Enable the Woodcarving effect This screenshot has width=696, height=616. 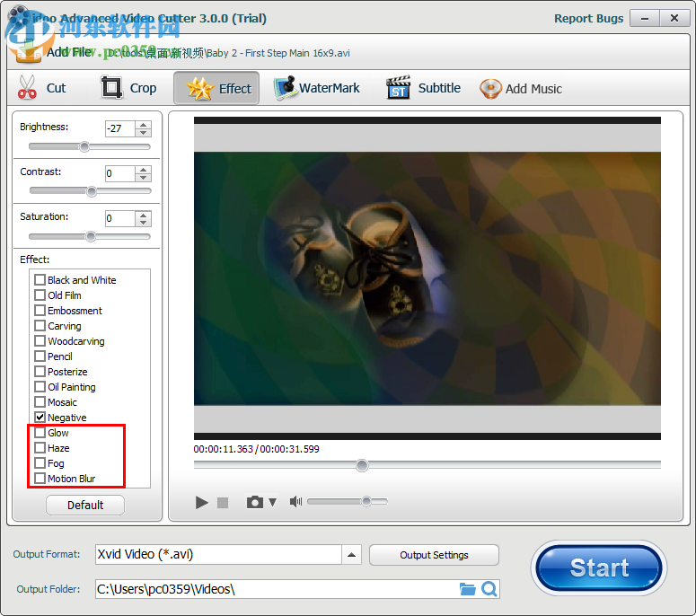pos(40,341)
